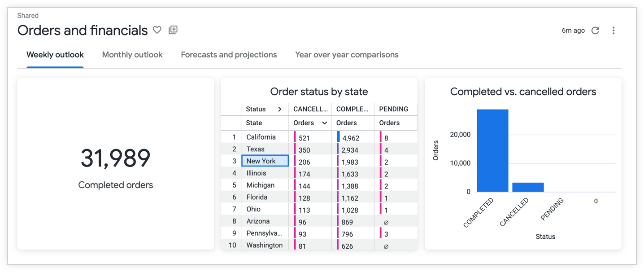Open the three-dot dashboard actions menu
The image size is (644, 272).
[613, 31]
